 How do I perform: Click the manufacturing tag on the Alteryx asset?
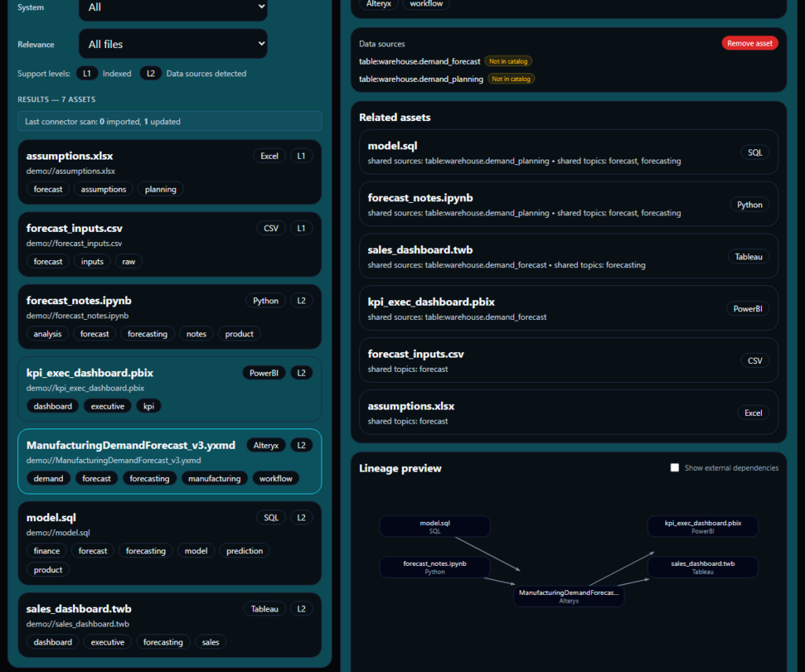(x=214, y=479)
